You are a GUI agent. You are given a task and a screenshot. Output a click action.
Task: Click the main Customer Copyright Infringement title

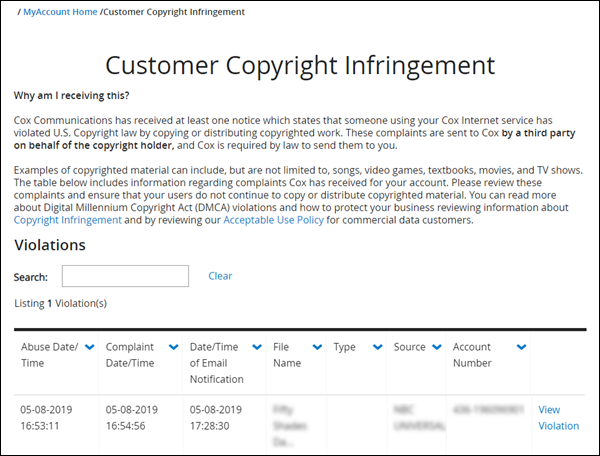[x=300, y=65]
